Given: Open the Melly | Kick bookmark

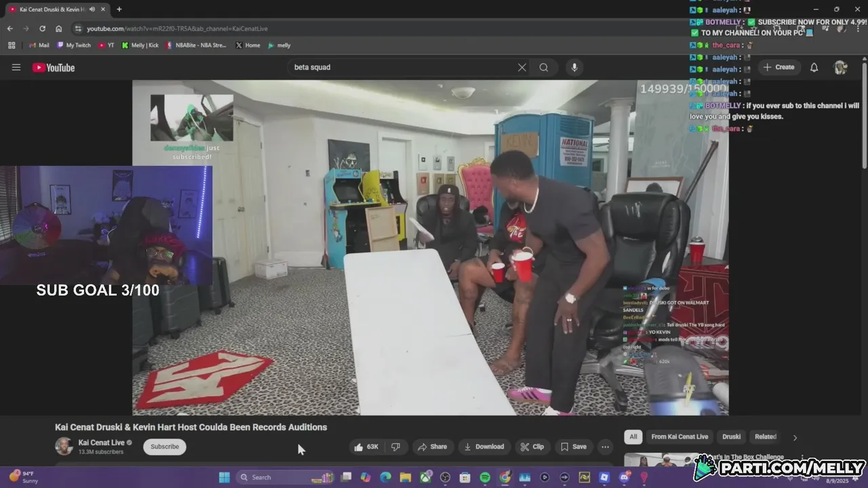Looking at the screenshot, I should 140,45.
